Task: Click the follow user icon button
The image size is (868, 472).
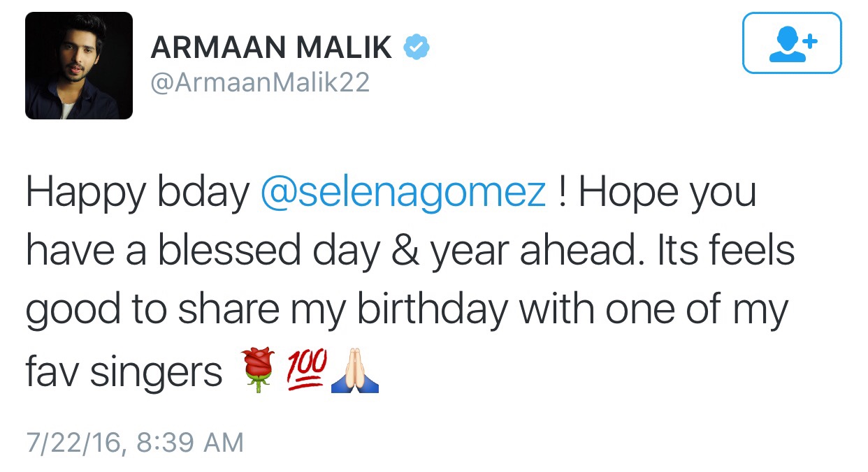Action: tap(792, 43)
